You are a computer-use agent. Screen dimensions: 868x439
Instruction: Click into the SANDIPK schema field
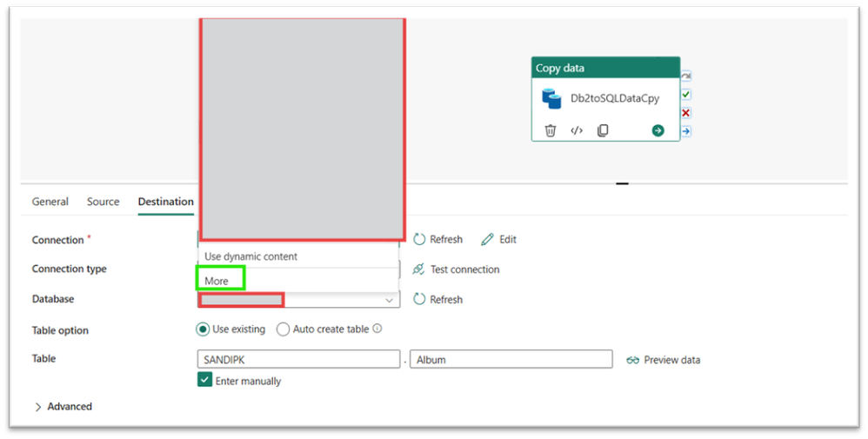(x=298, y=359)
